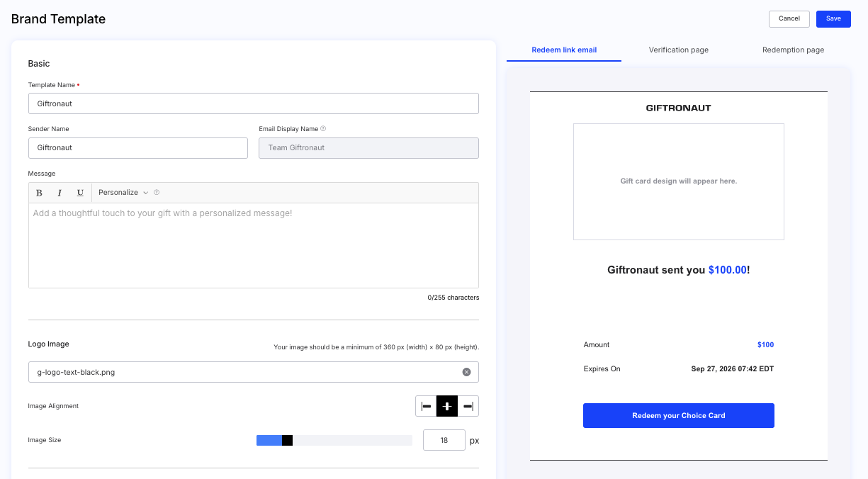Click the Sep 27, 2026 07:42 EDT expiry date
The width and height of the screenshot is (868, 479).
pyautogui.click(x=733, y=369)
